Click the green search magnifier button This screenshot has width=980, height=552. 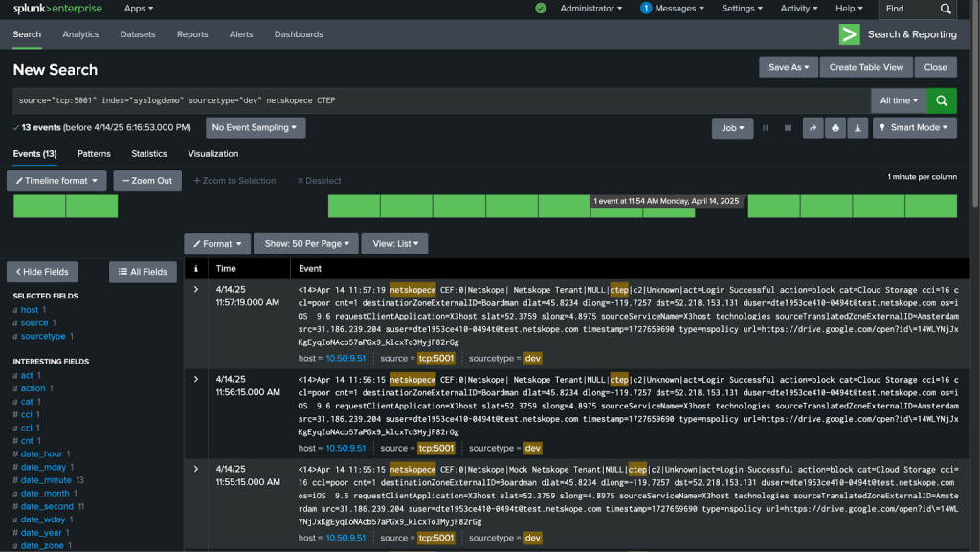tap(942, 100)
